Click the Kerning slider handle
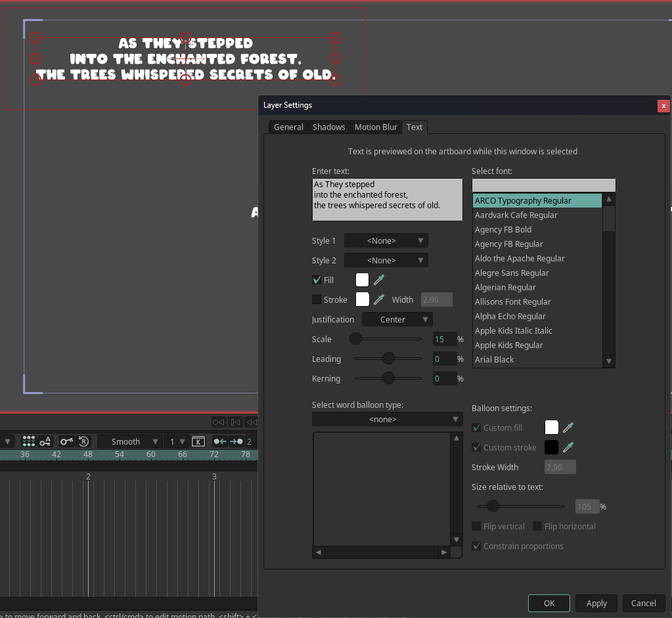 (388, 378)
